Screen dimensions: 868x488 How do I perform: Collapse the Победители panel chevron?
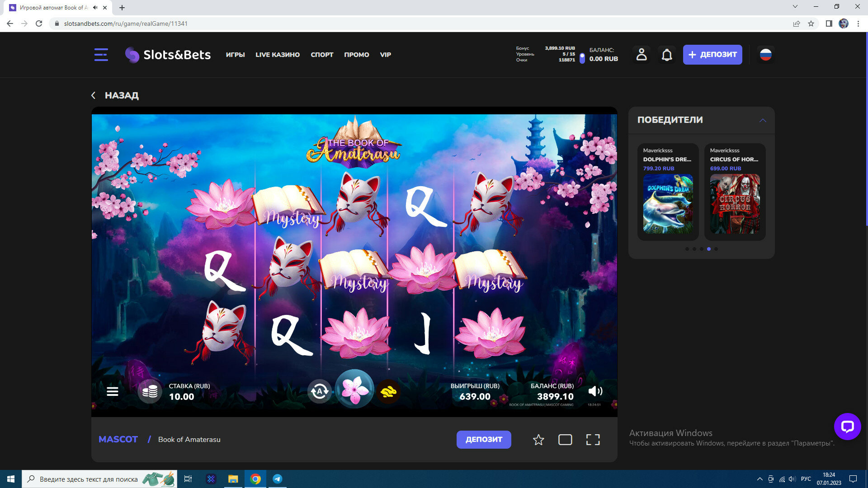pyautogui.click(x=763, y=120)
